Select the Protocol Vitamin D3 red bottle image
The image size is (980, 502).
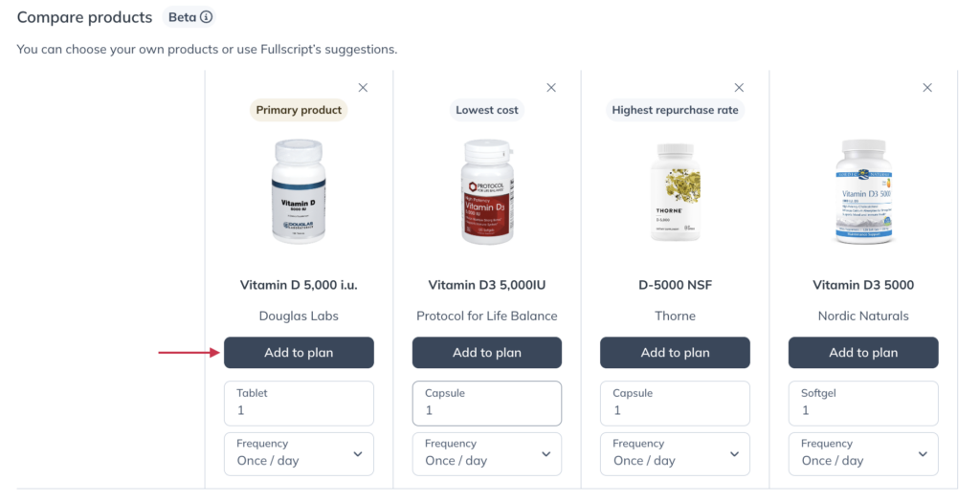(487, 191)
